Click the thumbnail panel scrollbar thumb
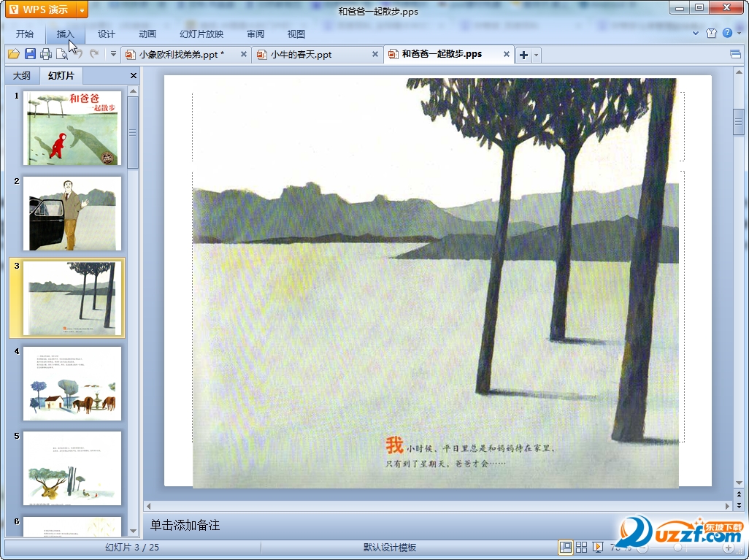749x560 pixels. point(134,132)
